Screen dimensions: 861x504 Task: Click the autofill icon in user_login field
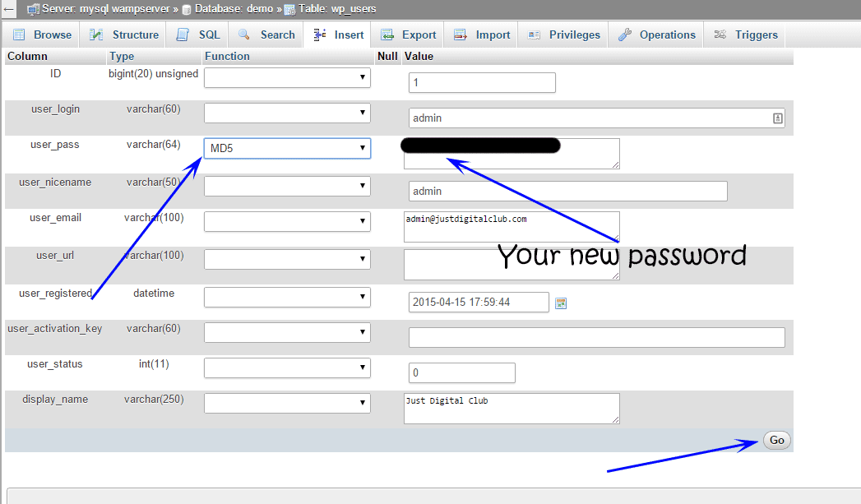(778, 118)
